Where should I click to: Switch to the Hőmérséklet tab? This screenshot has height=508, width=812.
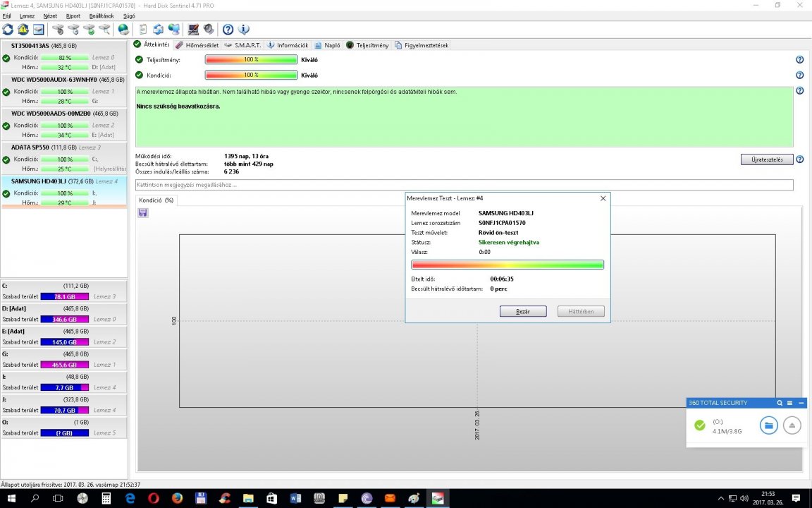197,45
